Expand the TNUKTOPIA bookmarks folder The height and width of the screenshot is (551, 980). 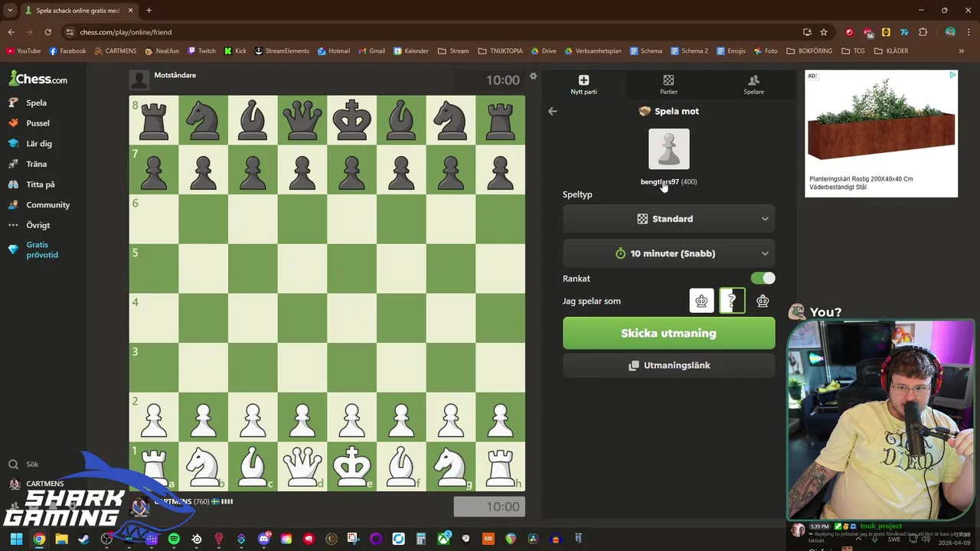500,51
